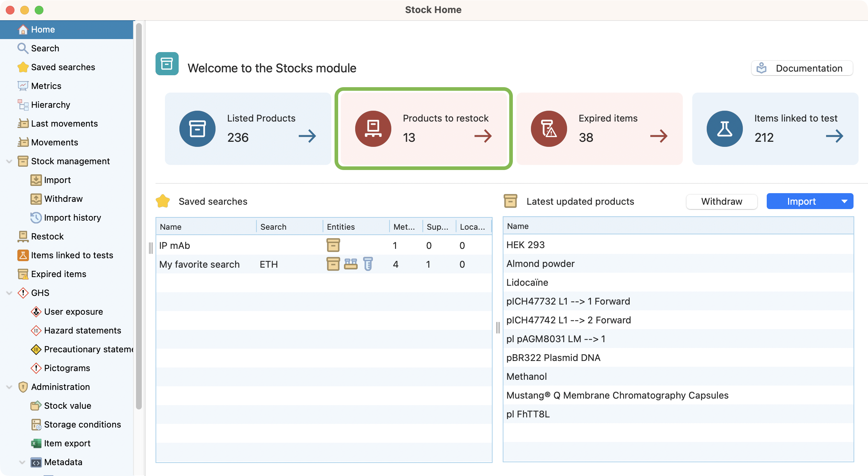Select Saved searches in the sidebar

pyautogui.click(x=63, y=67)
